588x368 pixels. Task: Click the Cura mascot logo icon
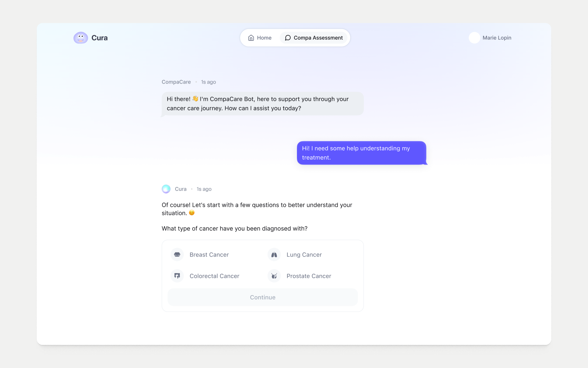pos(80,38)
